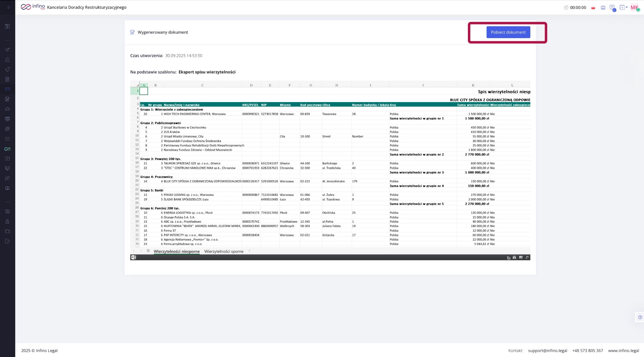Switch to Wierzytelności sporne sheet tab
Screen dimensions: 644x357
[224, 251]
